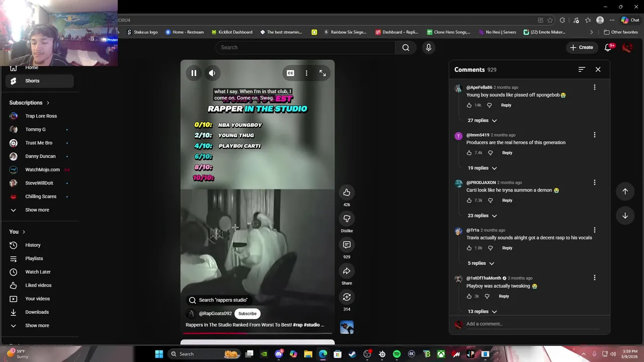644x362 pixels.
Task: Open the Short player's three-dot menu
Action: click(306, 73)
